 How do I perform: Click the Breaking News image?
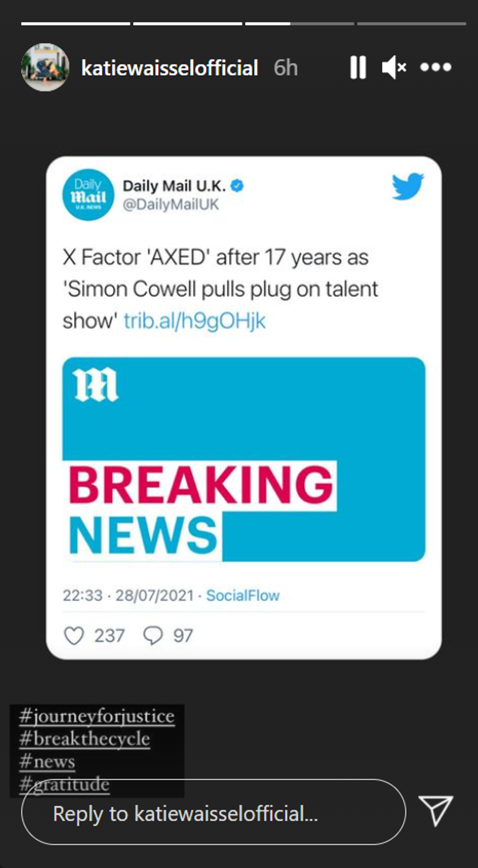point(244,459)
